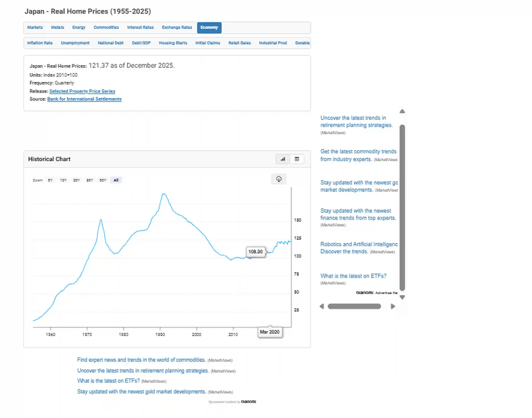
Task: Set chart zoom to 5Y
Action: pos(50,180)
